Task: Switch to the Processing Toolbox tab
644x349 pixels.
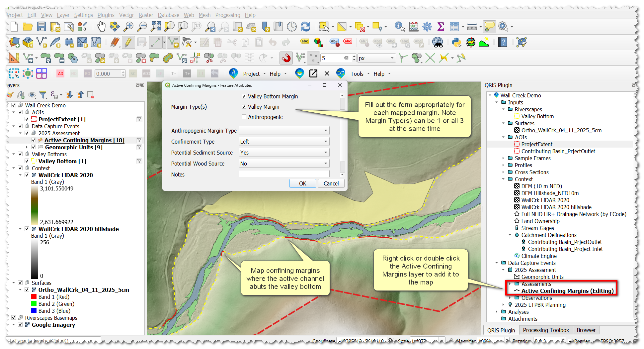Action: point(546,330)
